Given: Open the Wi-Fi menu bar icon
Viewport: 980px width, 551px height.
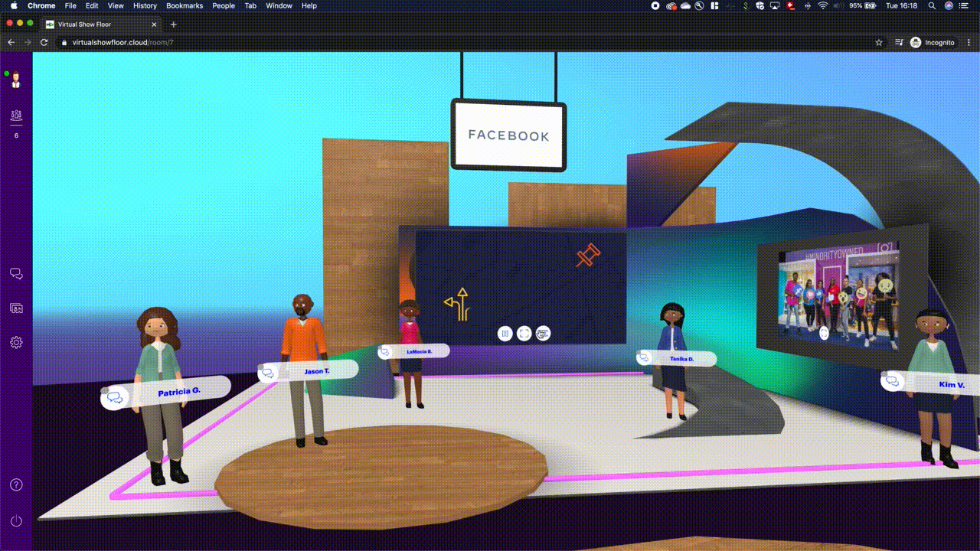Looking at the screenshot, I should click(823, 5).
